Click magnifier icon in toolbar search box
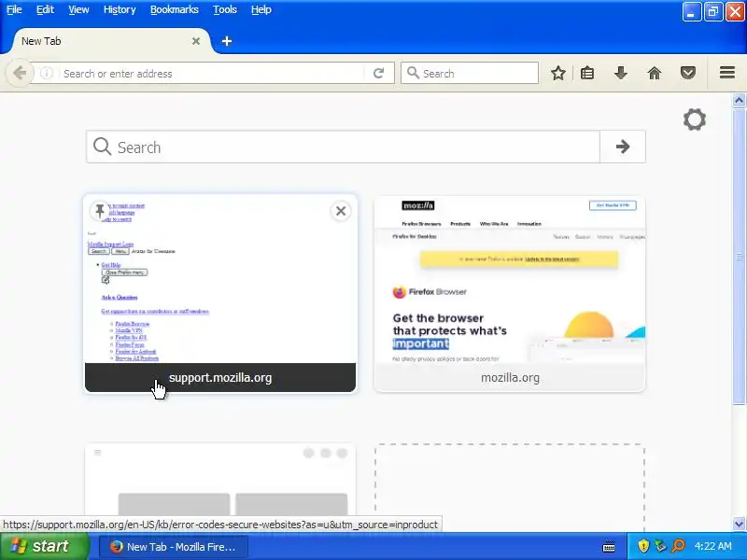Screen dimensions: 747x560 [x=413, y=74]
